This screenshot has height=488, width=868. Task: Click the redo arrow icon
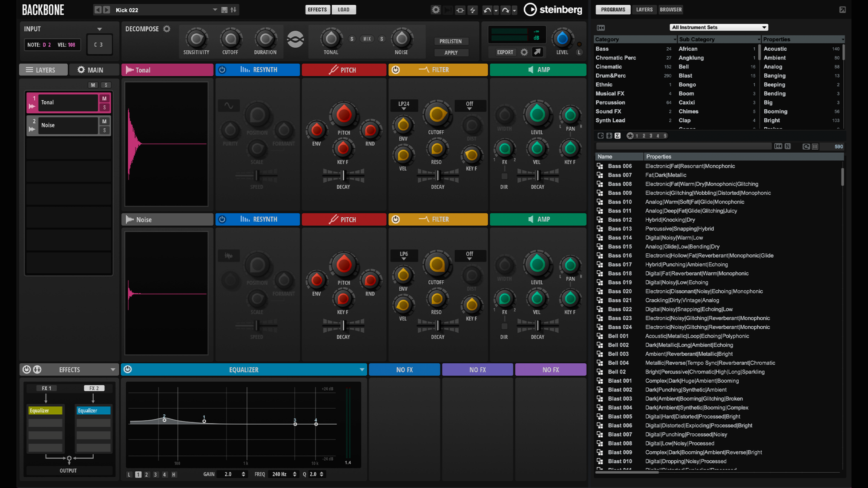pos(505,10)
